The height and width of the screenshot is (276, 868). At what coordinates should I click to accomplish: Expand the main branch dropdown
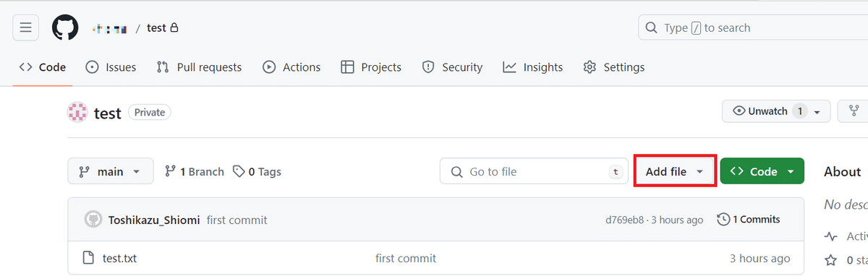click(111, 171)
